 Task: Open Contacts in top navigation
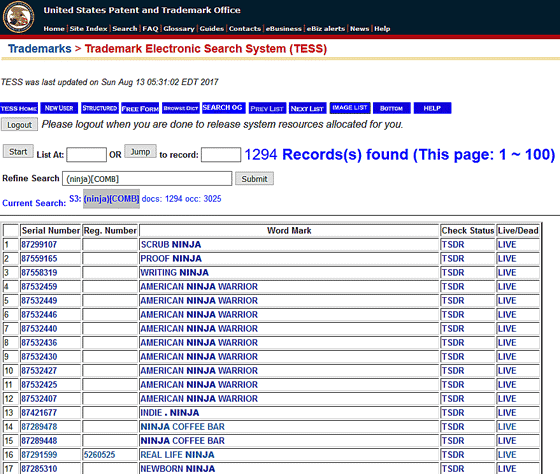pyautogui.click(x=245, y=29)
